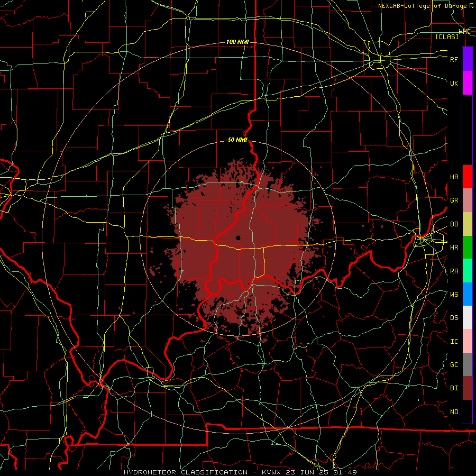Click the HR legend label

(x=454, y=248)
